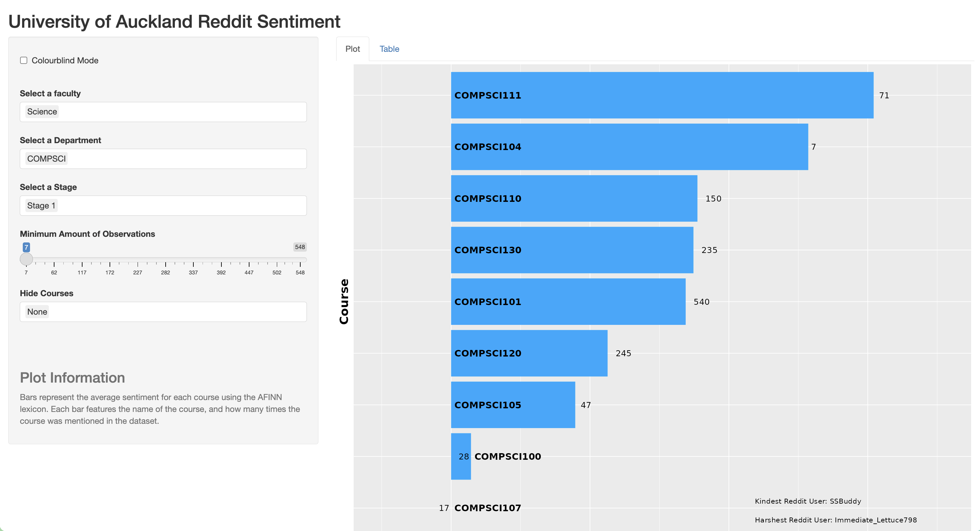Select the Plot tab
The width and height of the screenshot is (980, 531).
(x=352, y=49)
